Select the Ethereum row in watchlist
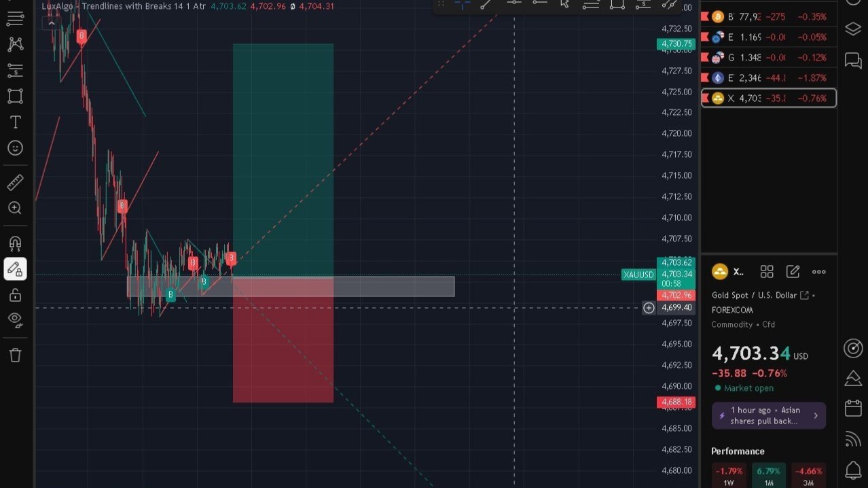Image resolution: width=868 pixels, height=488 pixels. coord(769,77)
